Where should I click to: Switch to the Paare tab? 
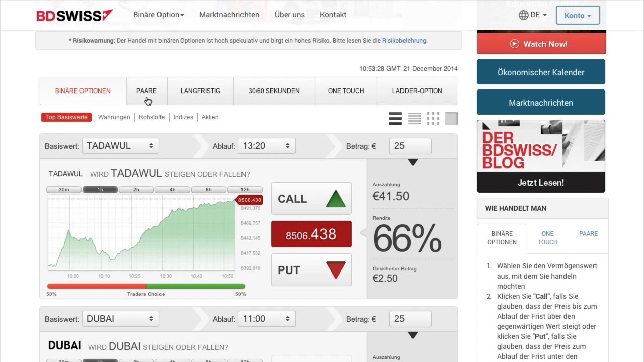pos(146,91)
